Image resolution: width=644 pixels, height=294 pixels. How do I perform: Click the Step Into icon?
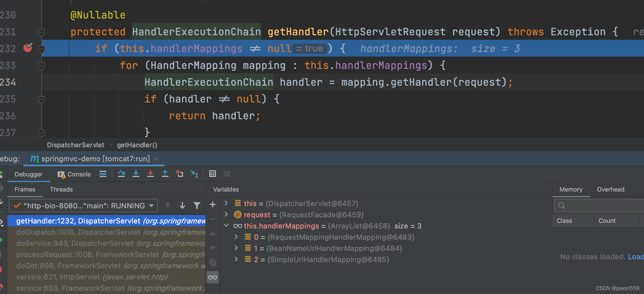click(x=136, y=174)
